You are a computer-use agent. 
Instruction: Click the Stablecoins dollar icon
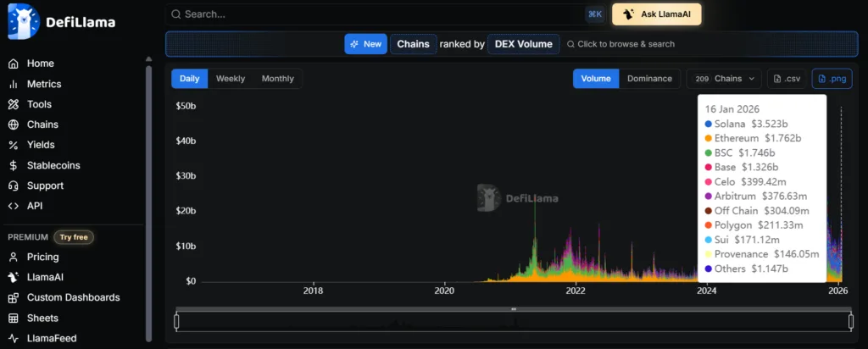click(14, 165)
